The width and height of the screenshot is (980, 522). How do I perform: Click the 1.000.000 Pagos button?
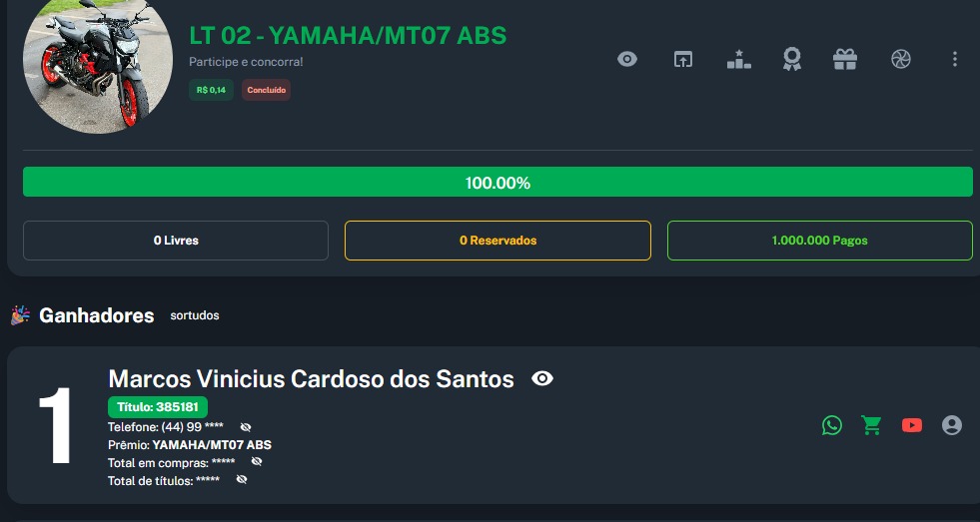[819, 241]
